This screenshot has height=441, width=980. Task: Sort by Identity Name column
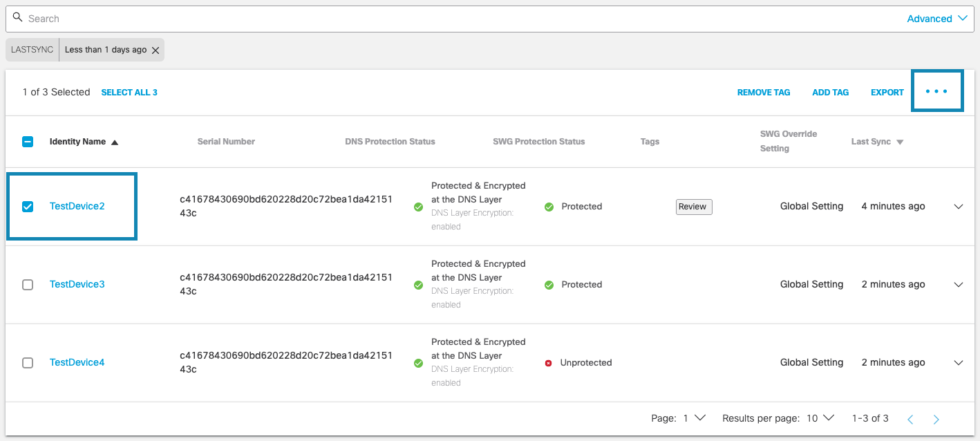(x=83, y=141)
